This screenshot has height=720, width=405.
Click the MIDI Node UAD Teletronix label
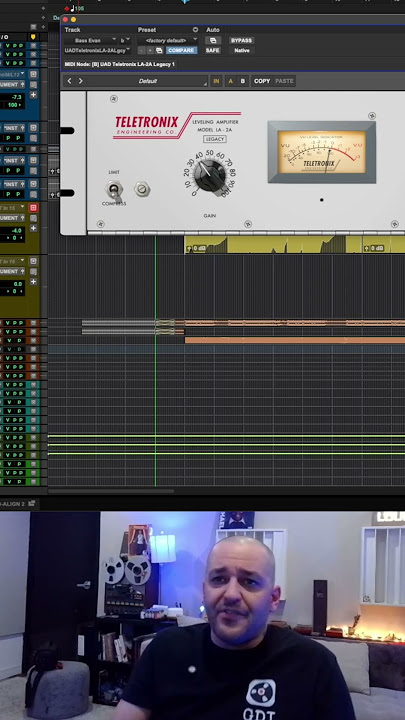(x=120, y=64)
